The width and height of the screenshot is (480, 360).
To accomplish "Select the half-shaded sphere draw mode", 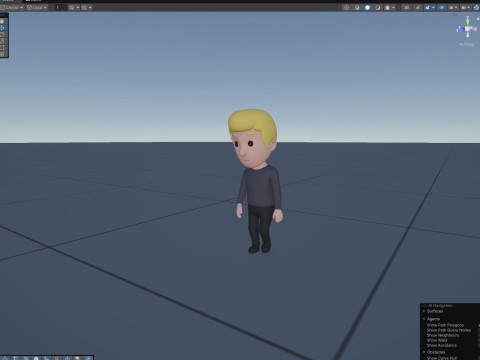I will (x=378, y=7).
